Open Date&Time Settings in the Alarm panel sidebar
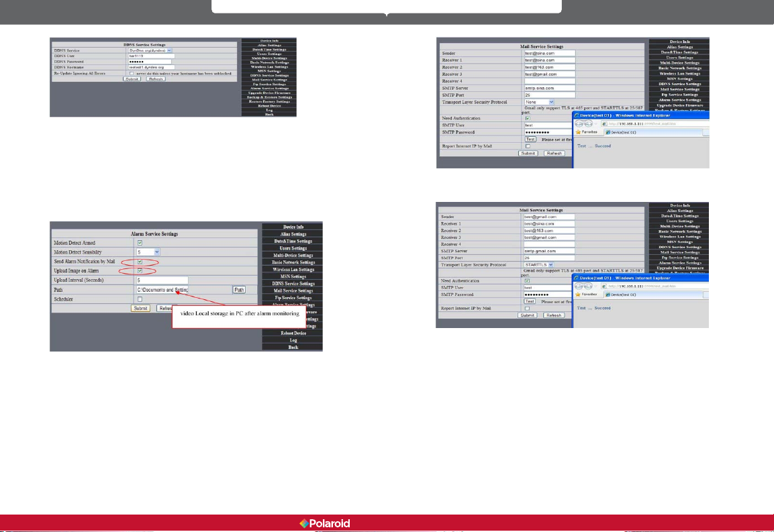 (293, 242)
